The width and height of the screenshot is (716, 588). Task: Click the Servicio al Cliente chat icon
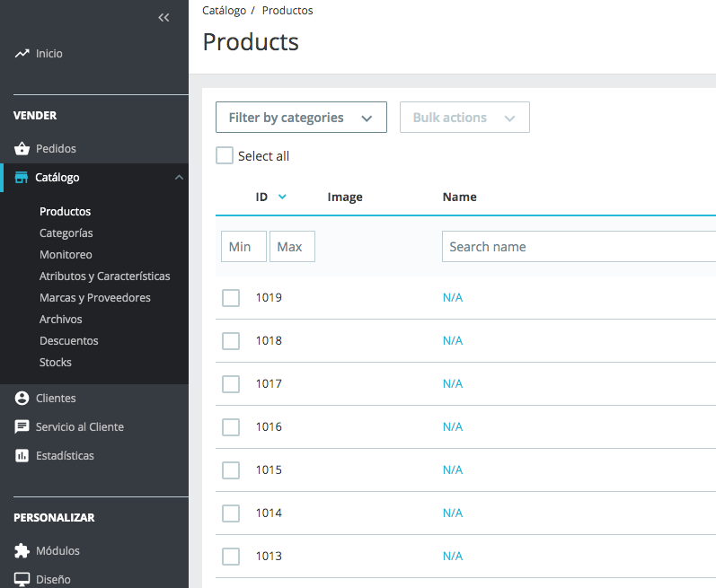coord(22,427)
